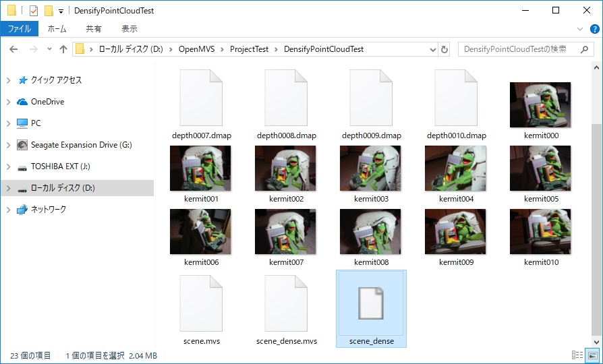Expand the ribbon with the chevron

point(580,29)
